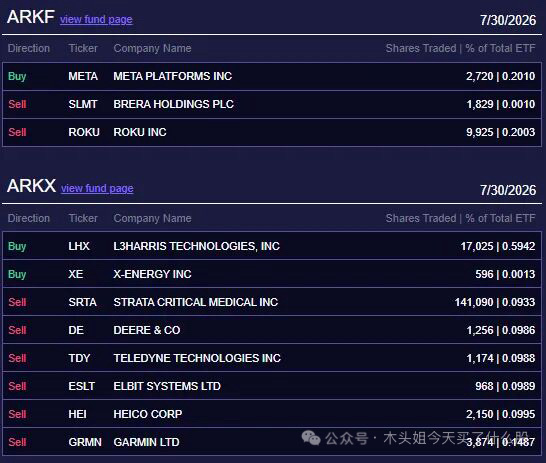Screen dimensions: 546x463
Task: Click the Buy label in META row
Action: (x=17, y=76)
